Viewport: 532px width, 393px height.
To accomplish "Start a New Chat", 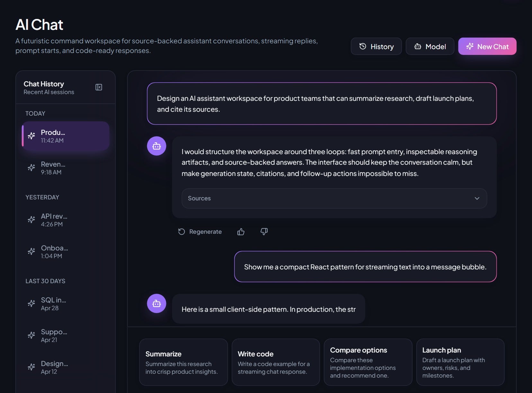I will 487,46.
